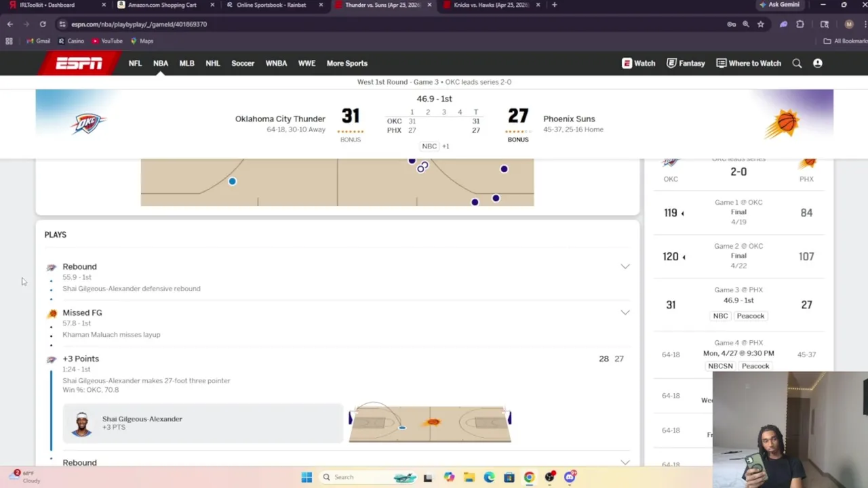The image size is (868, 488).
Task: Open Task View from taskbar
Action: tap(428, 477)
